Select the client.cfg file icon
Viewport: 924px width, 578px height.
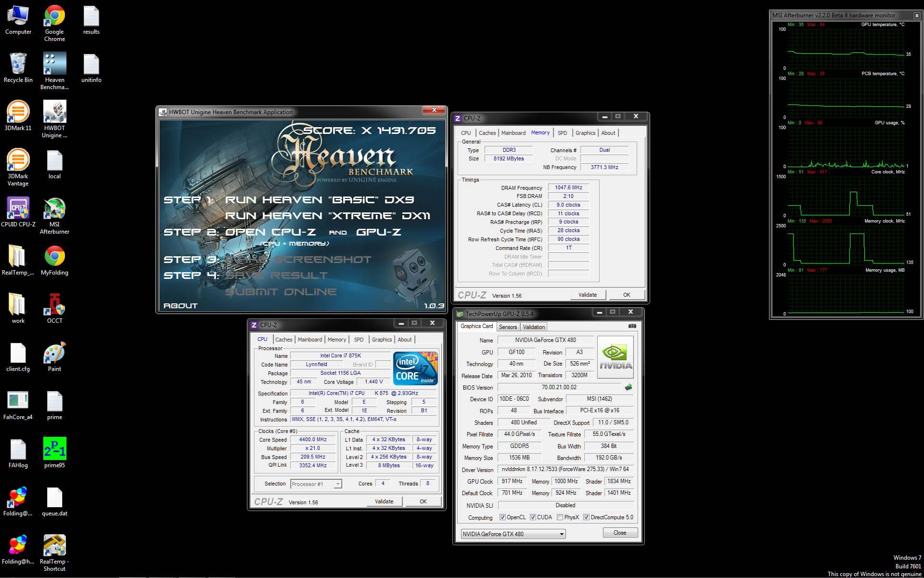click(x=18, y=357)
